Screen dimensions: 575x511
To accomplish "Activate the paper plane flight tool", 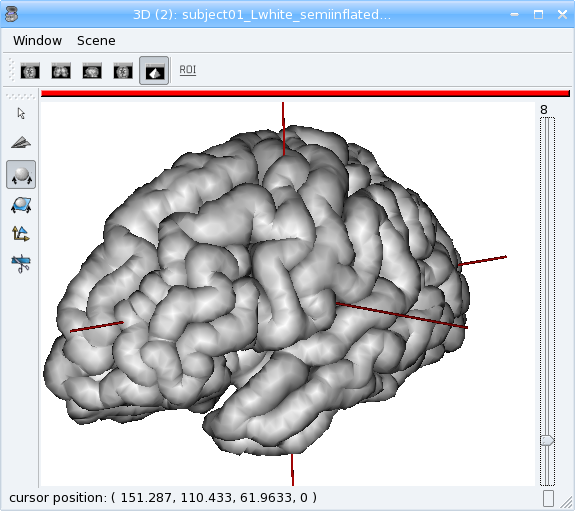I will (x=21, y=143).
